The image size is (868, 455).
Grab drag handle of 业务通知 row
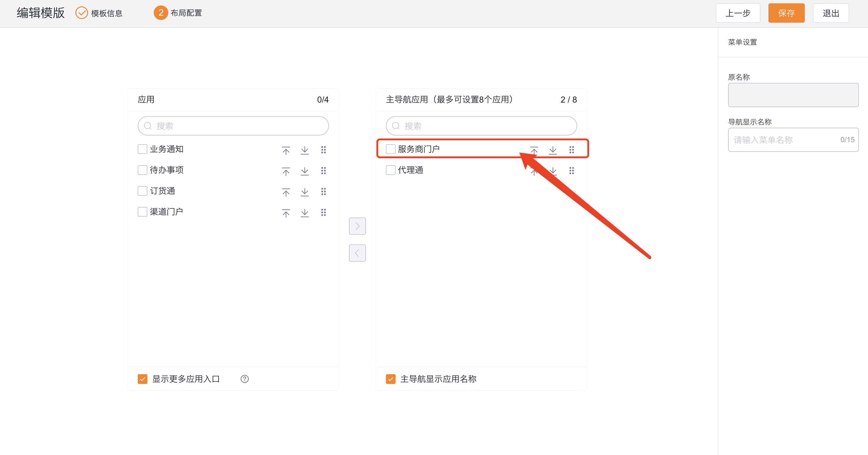pyautogui.click(x=324, y=150)
